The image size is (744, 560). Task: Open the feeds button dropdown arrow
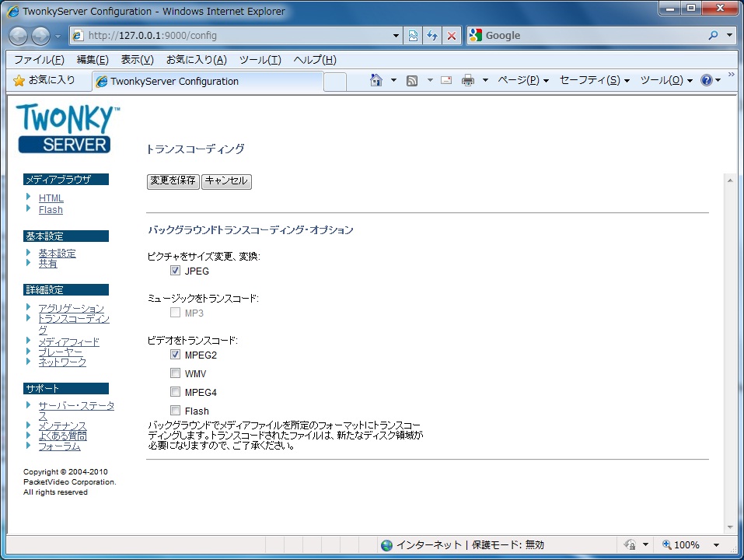click(x=430, y=80)
